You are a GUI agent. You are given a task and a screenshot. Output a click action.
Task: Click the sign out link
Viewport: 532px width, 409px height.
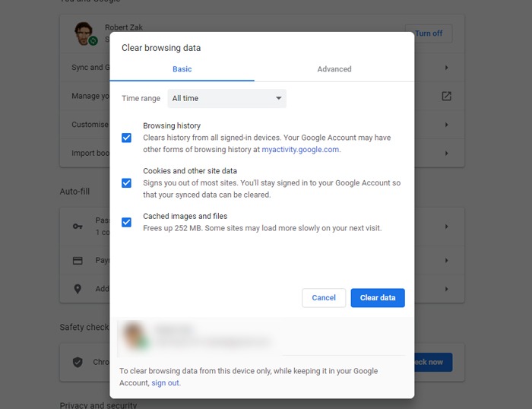coord(165,383)
